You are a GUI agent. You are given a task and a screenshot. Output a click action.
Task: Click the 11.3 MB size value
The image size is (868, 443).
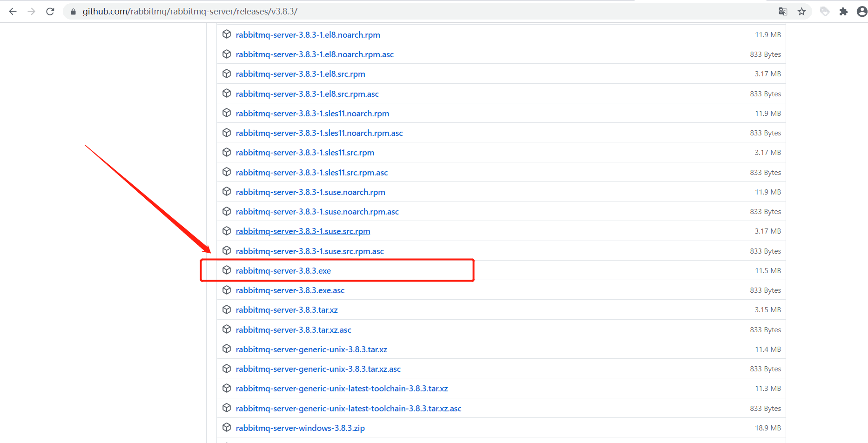pyautogui.click(x=768, y=389)
